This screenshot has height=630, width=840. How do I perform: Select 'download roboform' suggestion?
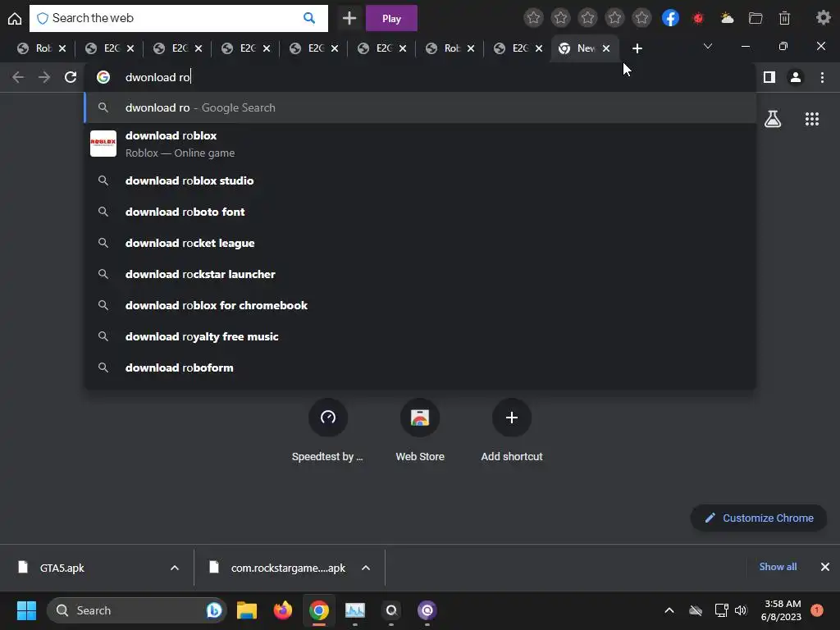420,367
